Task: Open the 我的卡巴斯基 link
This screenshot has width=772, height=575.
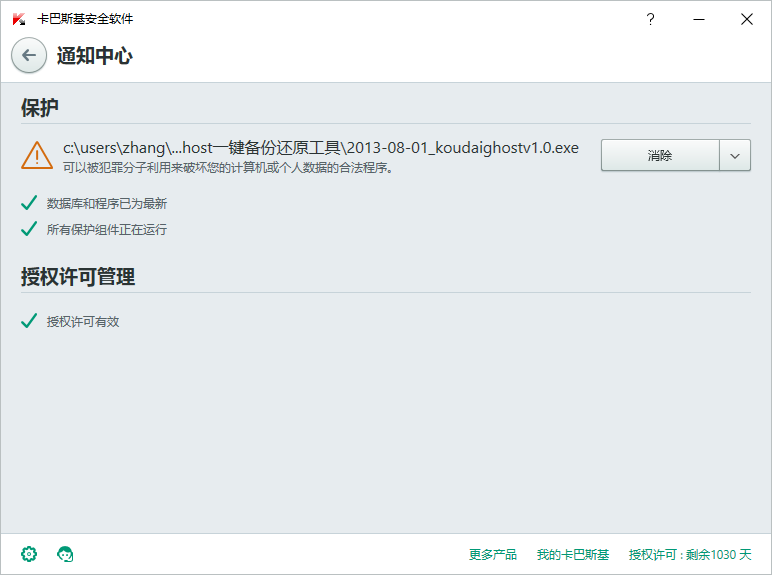Action: pos(573,555)
